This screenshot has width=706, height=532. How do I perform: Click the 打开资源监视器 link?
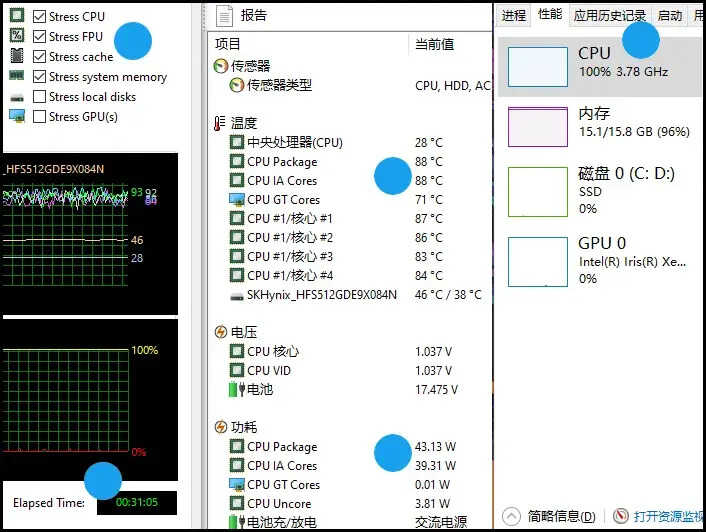669,516
